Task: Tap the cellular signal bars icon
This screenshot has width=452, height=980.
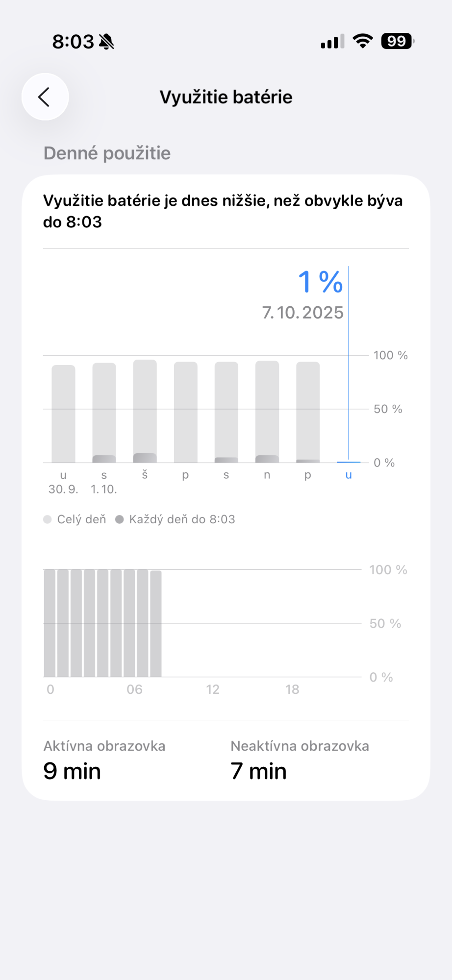Action: (x=332, y=42)
